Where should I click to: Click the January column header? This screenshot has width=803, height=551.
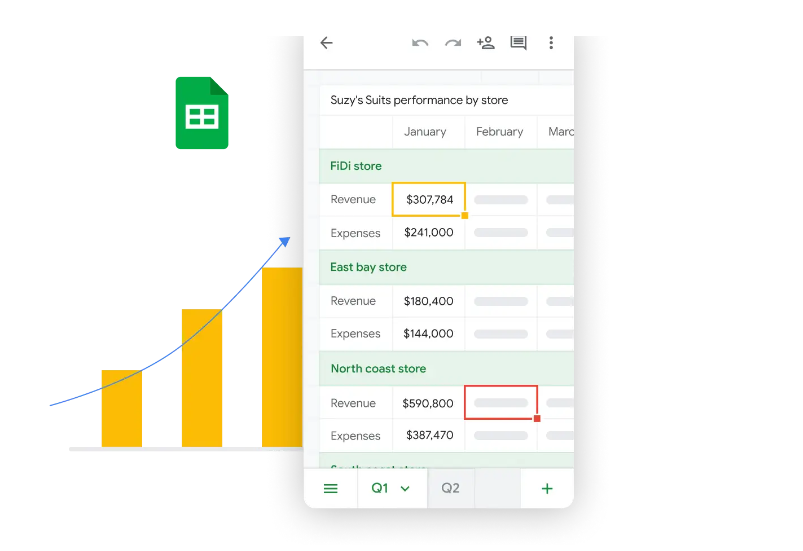point(425,132)
